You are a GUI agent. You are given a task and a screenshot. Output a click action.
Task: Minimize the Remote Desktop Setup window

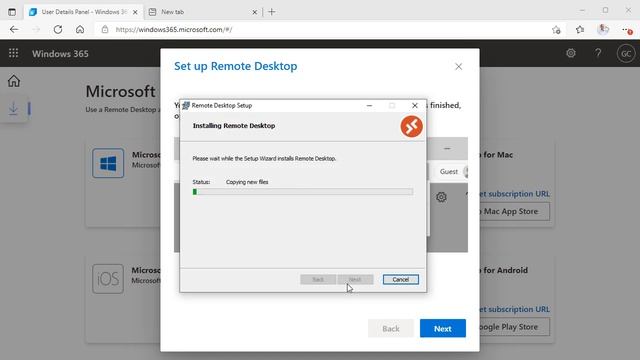tap(369, 105)
